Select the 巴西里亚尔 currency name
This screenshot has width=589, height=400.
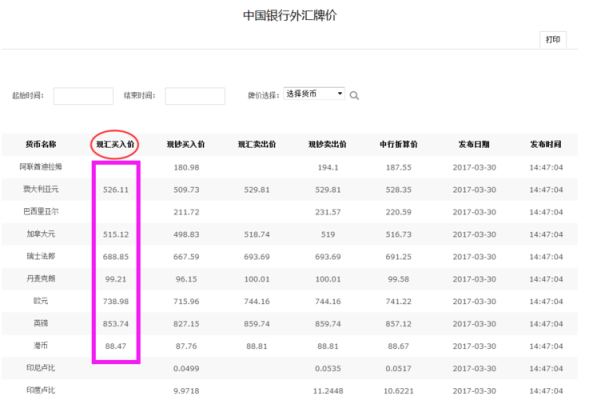(41, 211)
